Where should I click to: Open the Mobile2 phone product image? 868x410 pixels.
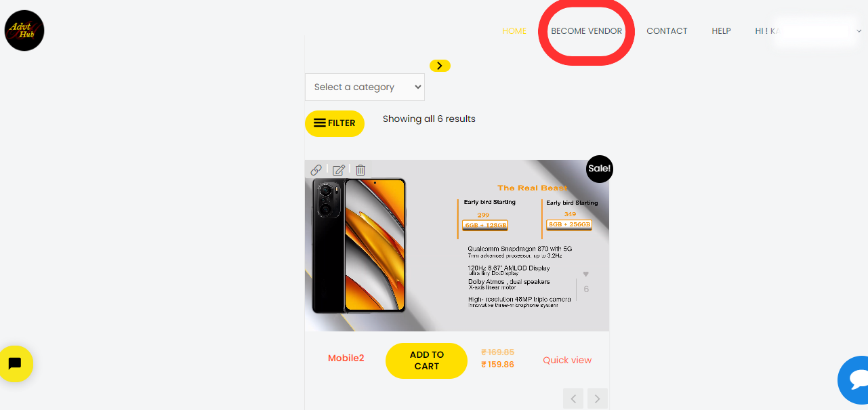pos(457,245)
